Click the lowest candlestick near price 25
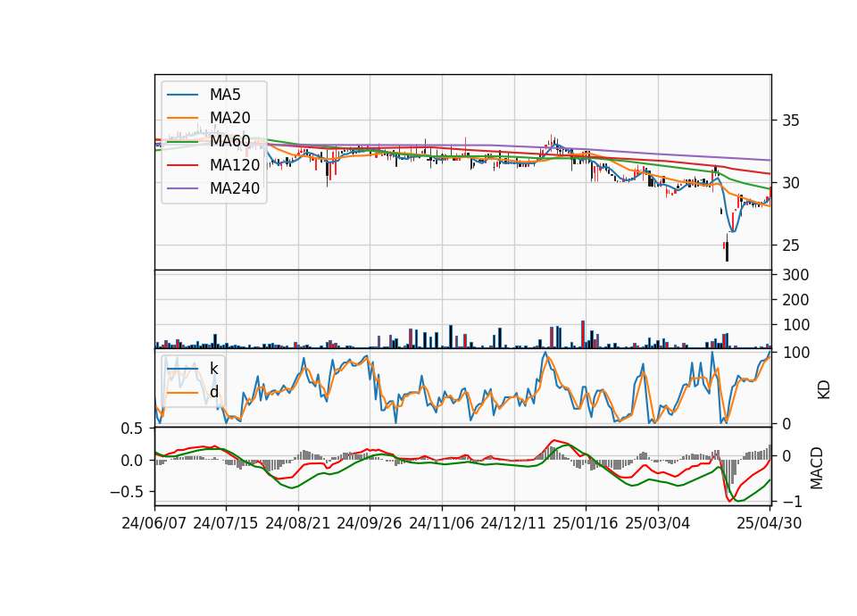The image size is (857, 616). click(727, 249)
